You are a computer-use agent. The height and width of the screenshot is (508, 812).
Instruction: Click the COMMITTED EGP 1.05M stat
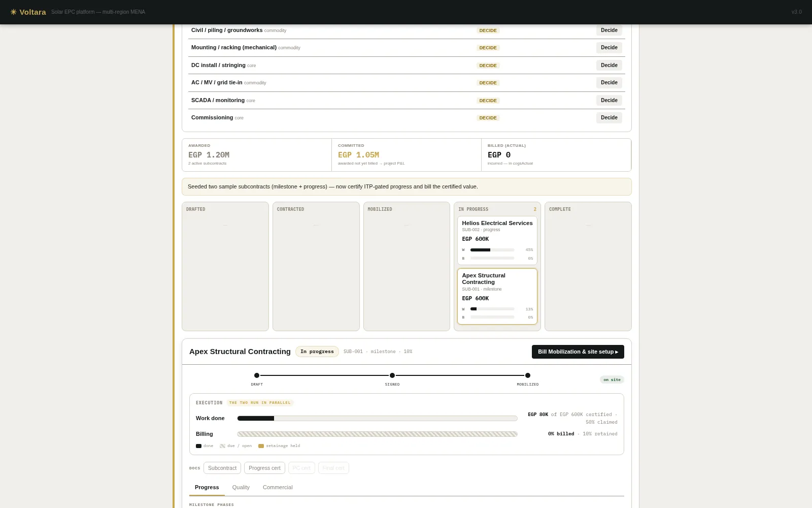(x=407, y=155)
